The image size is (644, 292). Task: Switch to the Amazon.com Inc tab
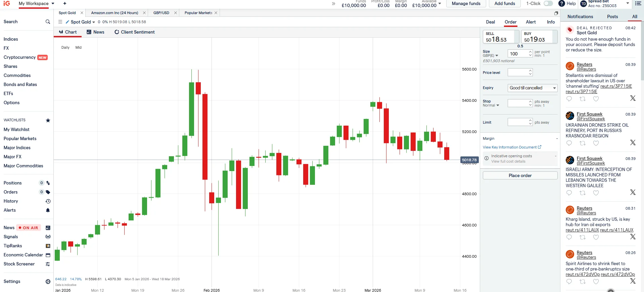point(114,13)
